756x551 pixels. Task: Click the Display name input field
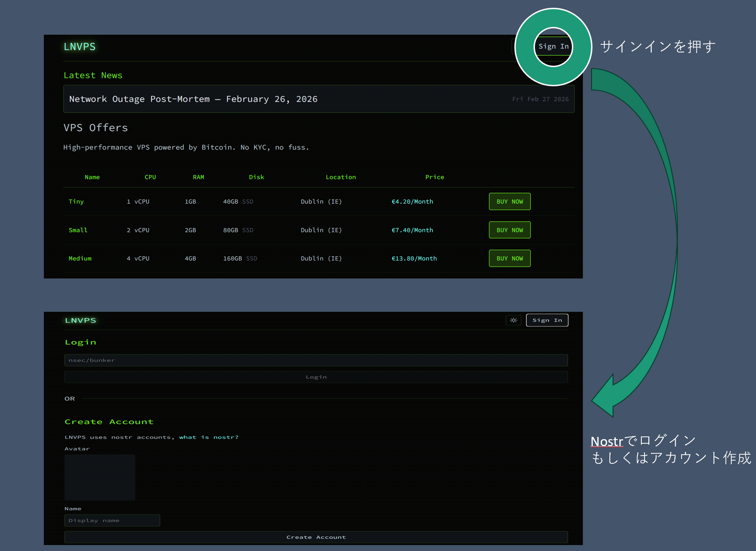click(x=112, y=520)
